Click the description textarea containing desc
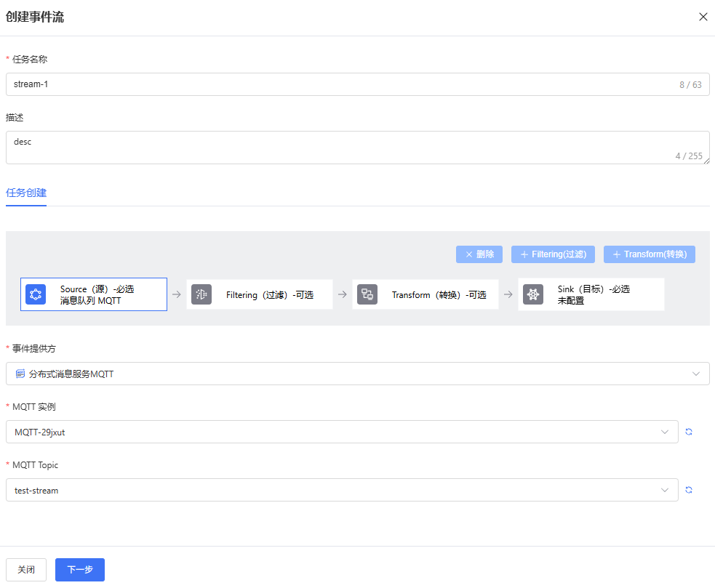715x588 pixels. (x=358, y=148)
